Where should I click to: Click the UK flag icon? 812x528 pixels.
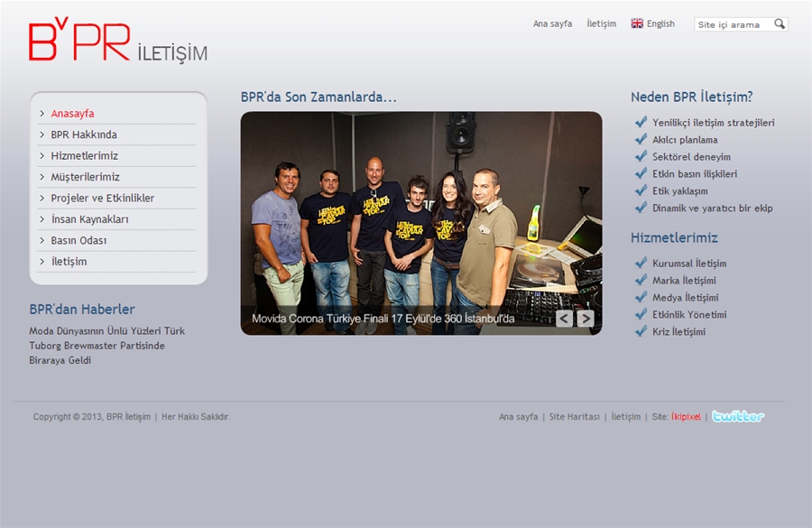coord(637,23)
